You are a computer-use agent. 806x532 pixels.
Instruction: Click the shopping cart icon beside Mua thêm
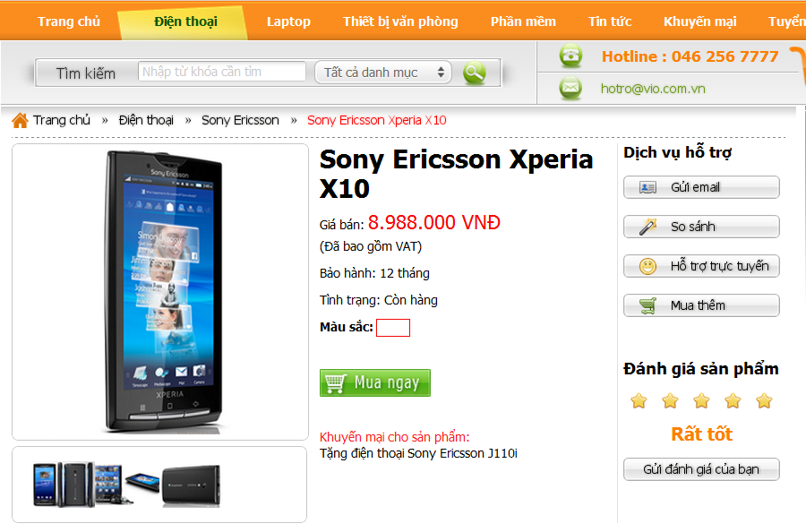[x=647, y=305]
